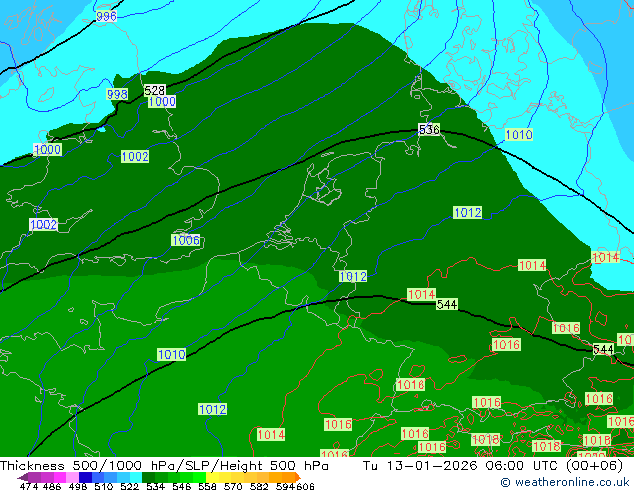Image resolution: width=634 pixels, height=490 pixels.
Task: Click the '558' legend value
Action: click(x=207, y=486)
